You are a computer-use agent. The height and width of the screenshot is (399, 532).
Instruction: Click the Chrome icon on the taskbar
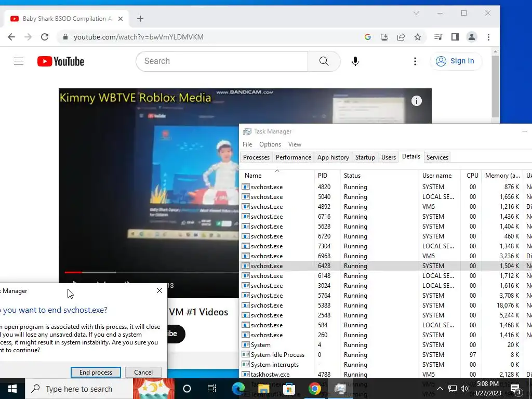pos(314,389)
